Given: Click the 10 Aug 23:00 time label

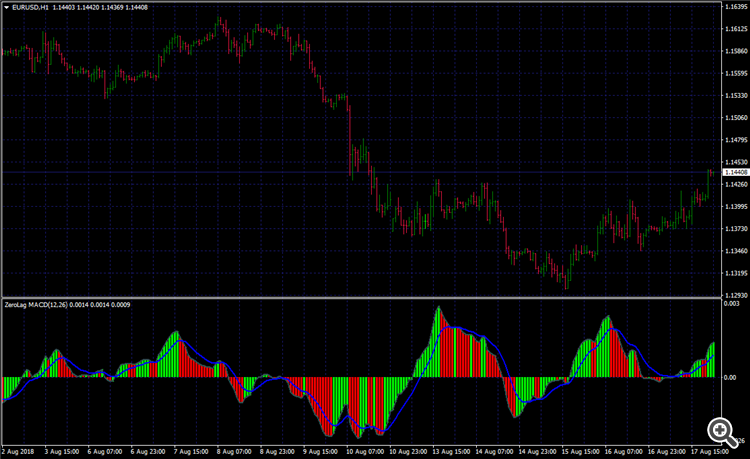Looking at the screenshot, I should pos(408,452).
